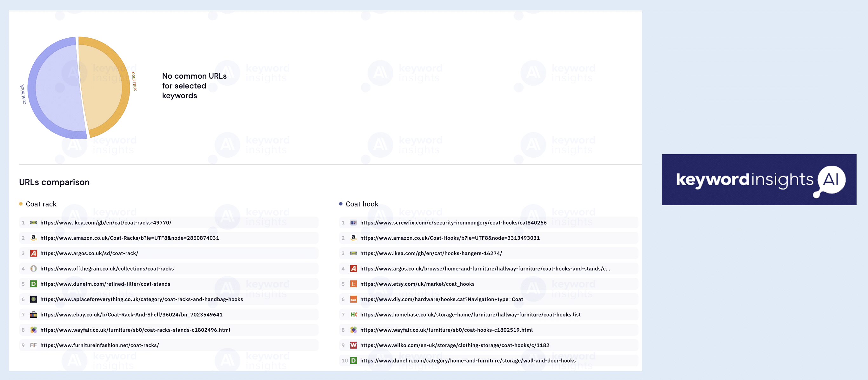
Task: Click the Amazon favicon in Coat rack list
Action: (34, 238)
